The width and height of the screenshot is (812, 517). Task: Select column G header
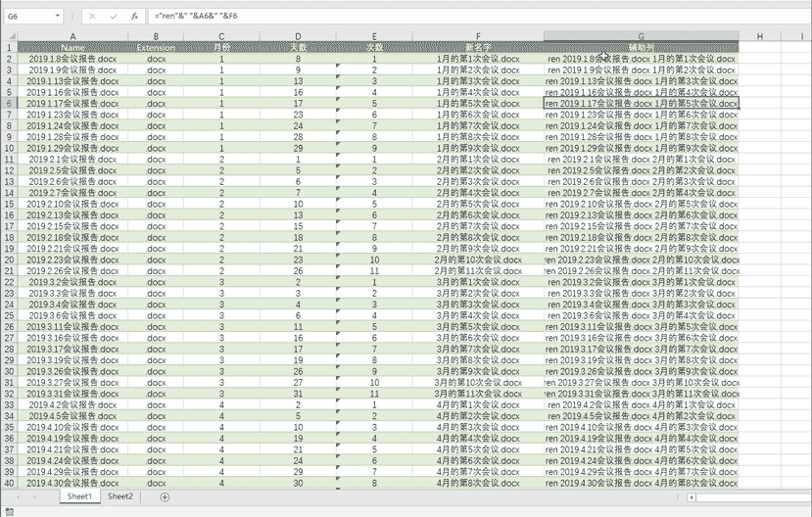641,36
